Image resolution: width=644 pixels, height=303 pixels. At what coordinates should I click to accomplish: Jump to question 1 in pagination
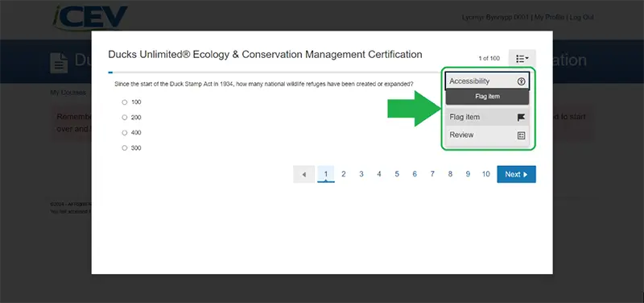click(326, 174)
